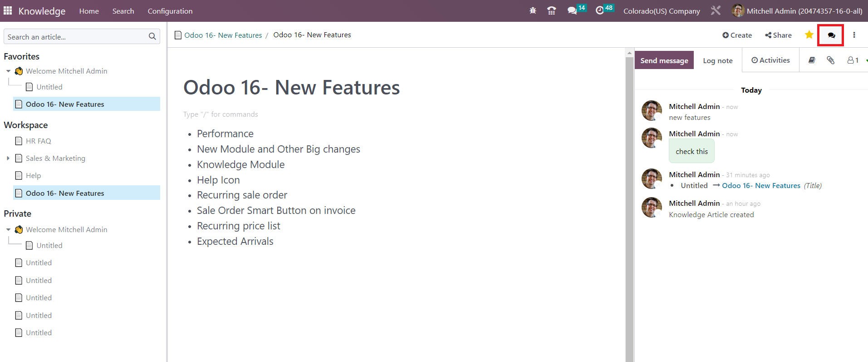This screenshot has width=868, height=362.
Task: Click the Knowledge app title
Action: 42,11
